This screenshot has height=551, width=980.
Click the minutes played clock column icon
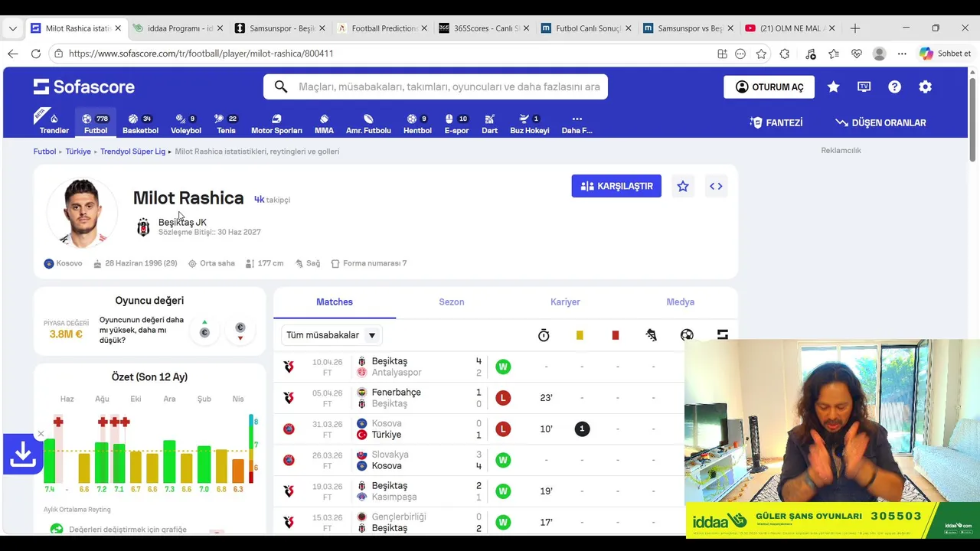tap(544, 335)
